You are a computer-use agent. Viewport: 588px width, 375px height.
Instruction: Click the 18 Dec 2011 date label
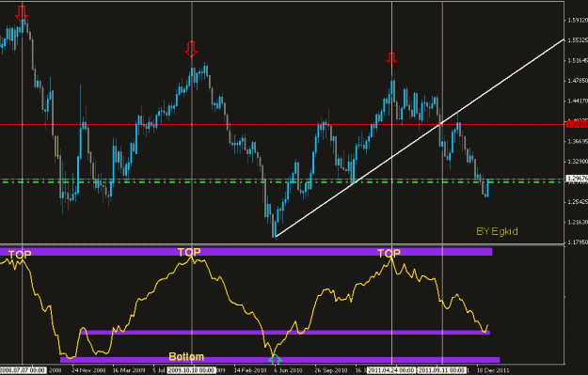(x=494, y=370)
